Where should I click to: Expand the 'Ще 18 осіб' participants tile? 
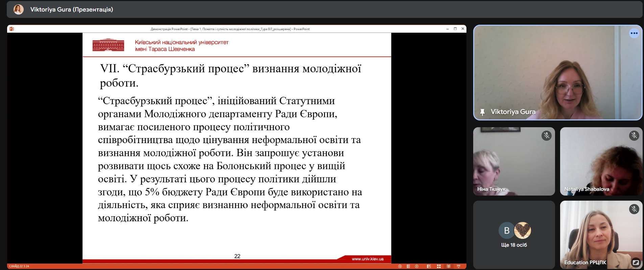coord(514,235)
